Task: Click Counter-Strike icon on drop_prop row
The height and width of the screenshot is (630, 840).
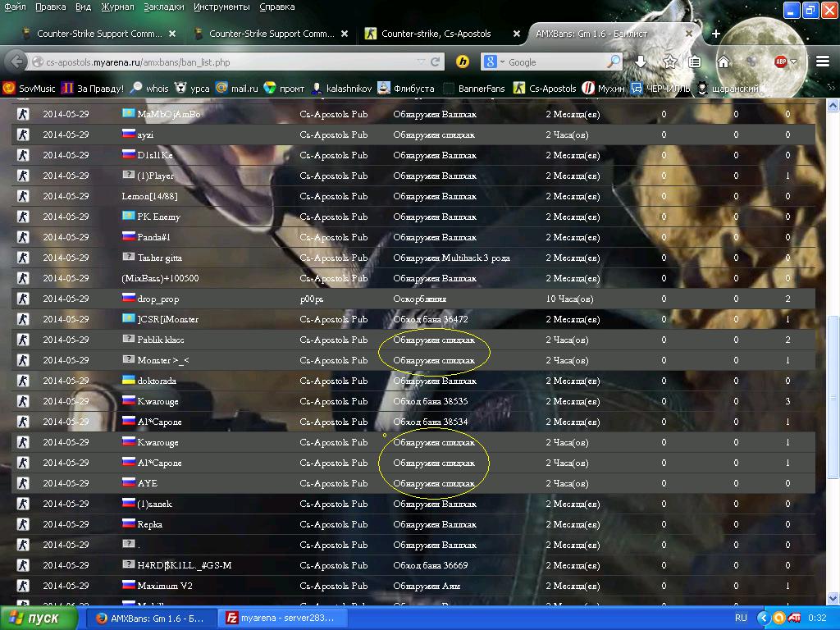Action: pos(23,299)
